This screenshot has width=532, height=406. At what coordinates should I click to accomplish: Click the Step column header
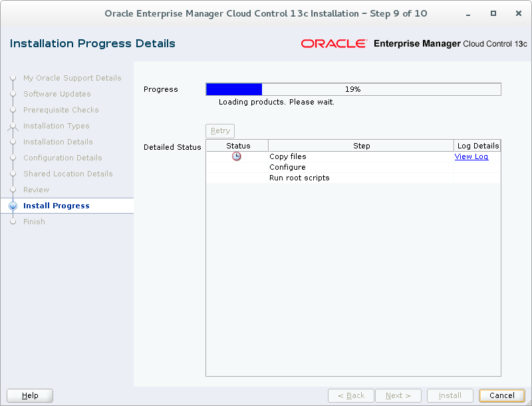(x=361, y=146)
